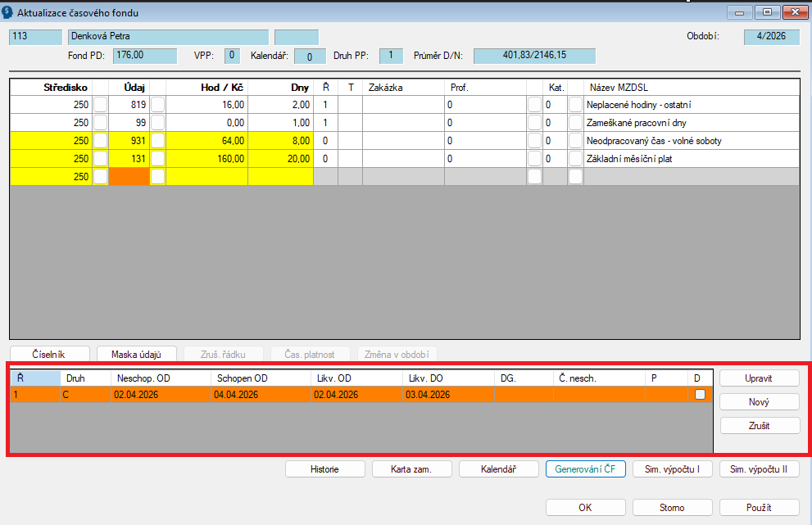Click the Číselník button
The width and height of the screenshot is (812, 525).
click(49, 354)
